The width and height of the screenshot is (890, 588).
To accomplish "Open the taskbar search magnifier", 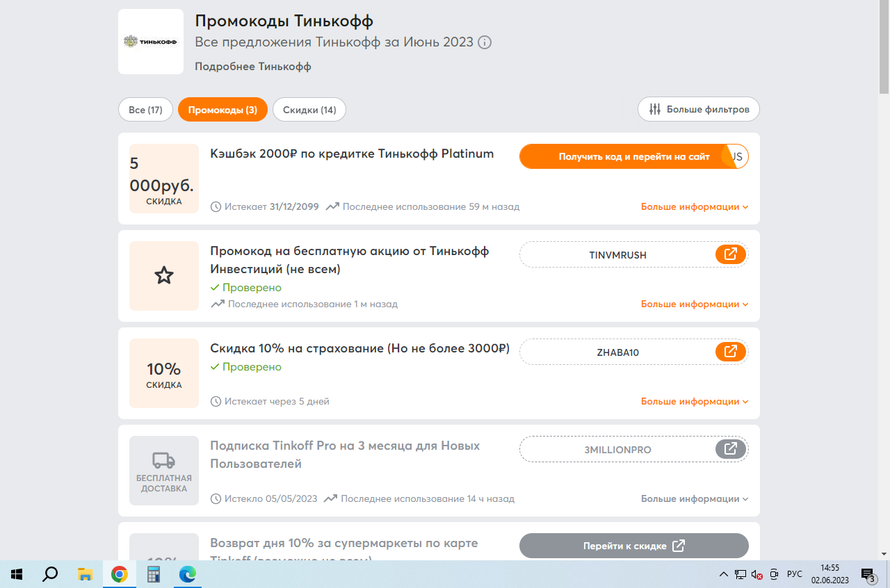I will (x=51, y=574).
